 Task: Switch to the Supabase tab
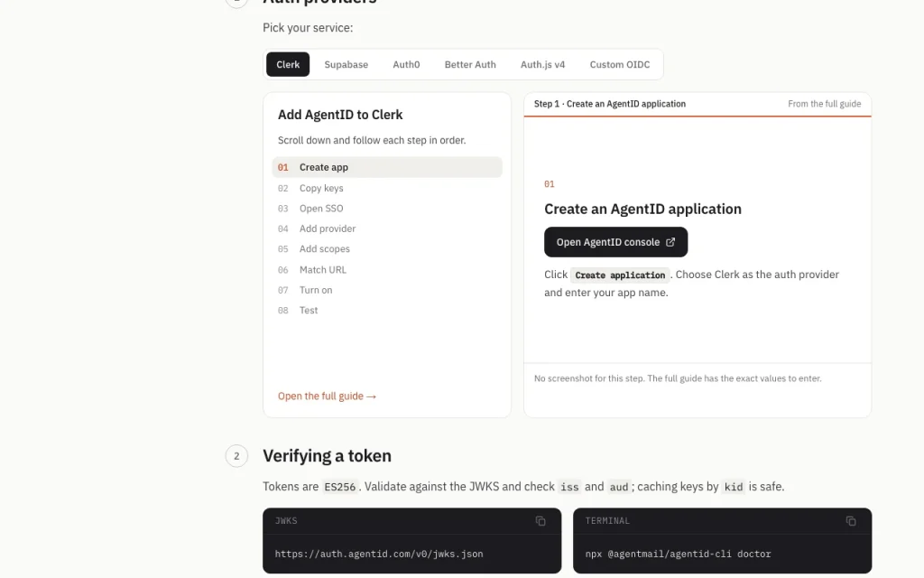pos(346,64)
